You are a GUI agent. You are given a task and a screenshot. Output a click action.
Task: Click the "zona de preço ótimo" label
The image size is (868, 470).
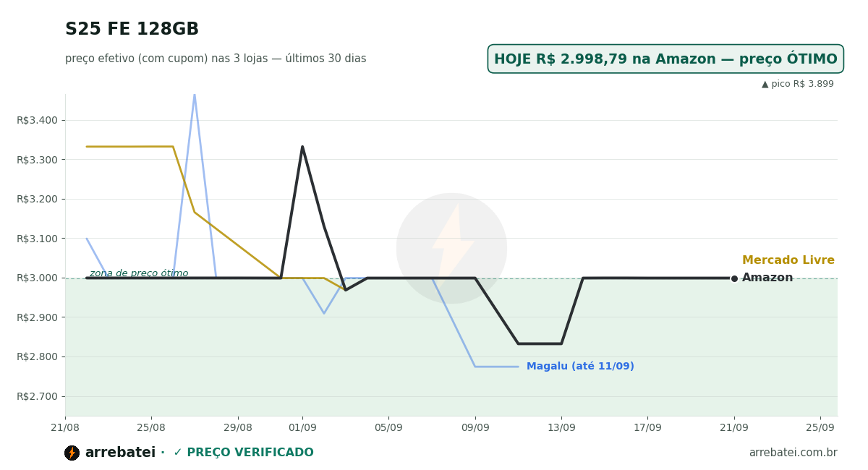(139, 273)
